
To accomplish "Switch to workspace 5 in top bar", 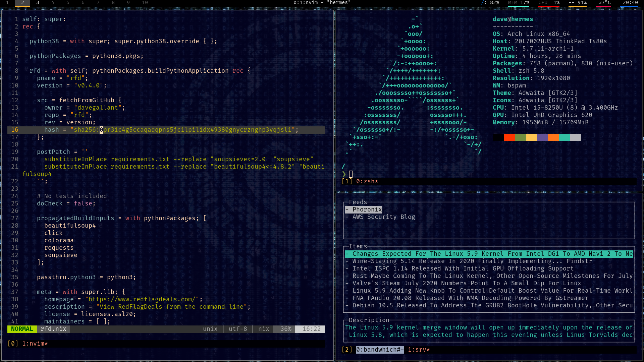I will 68,3.
